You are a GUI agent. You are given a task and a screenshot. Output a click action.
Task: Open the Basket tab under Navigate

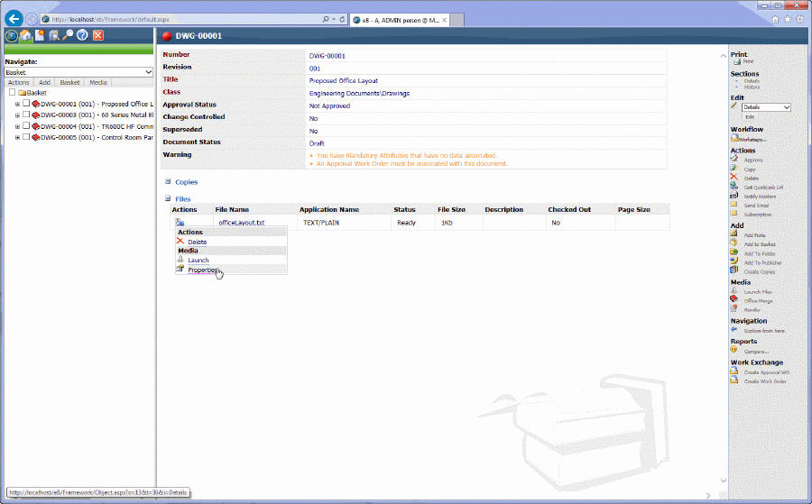[69, 82]
